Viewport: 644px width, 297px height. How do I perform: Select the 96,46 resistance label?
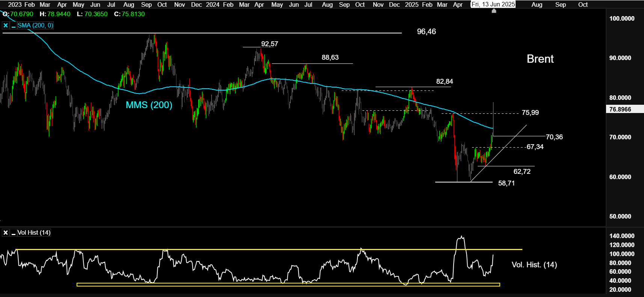coord(427,32)
